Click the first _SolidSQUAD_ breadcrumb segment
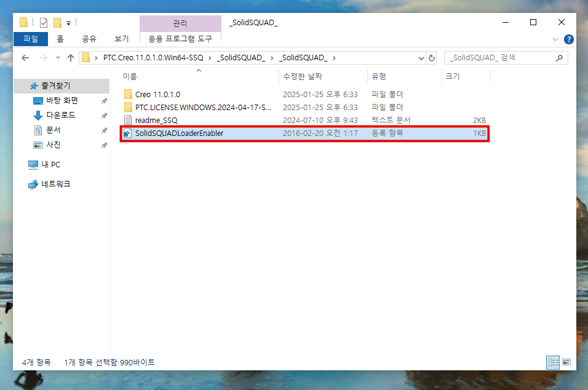The image size is (588, 390). (240, 58)
